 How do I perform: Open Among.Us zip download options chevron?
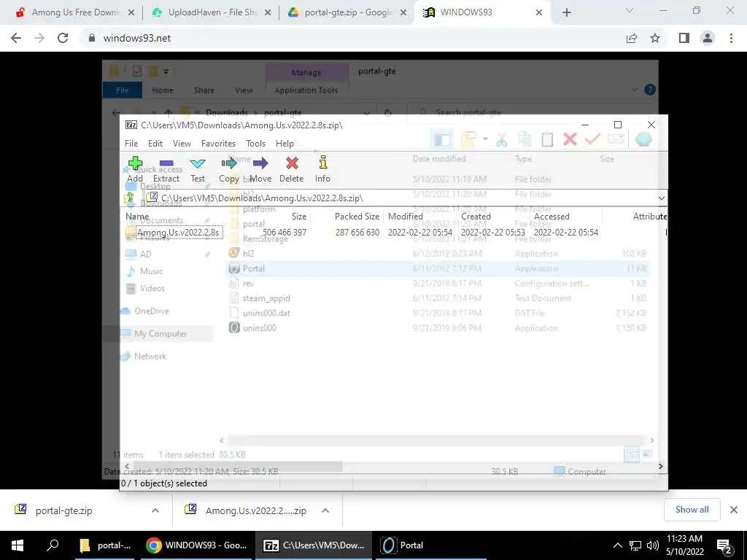point(325,510)
